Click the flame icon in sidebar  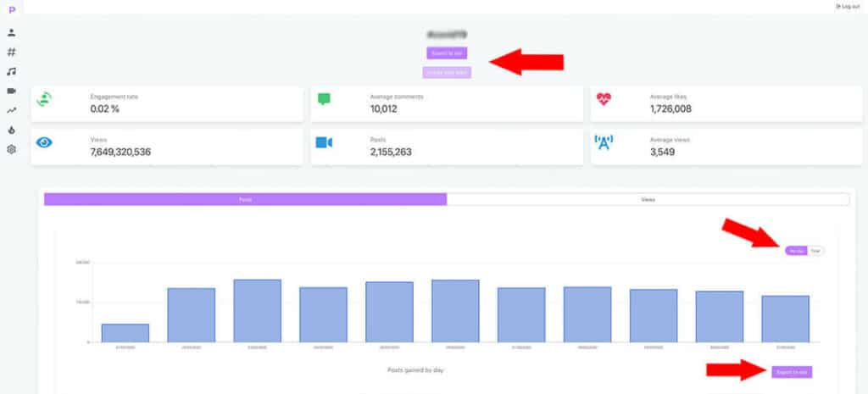click(11, 130)
